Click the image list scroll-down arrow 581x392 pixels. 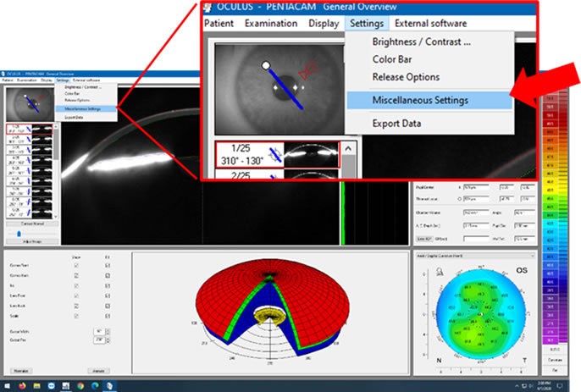coord(56,217)
